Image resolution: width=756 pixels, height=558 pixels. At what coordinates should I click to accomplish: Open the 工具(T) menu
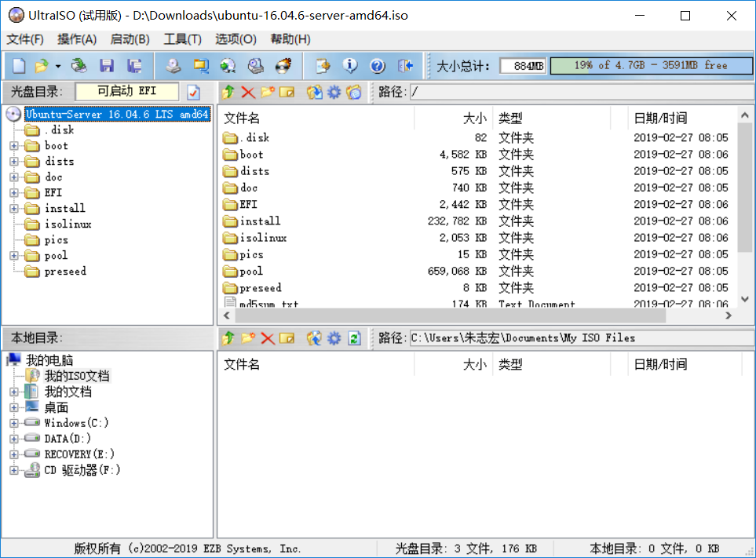183,39
